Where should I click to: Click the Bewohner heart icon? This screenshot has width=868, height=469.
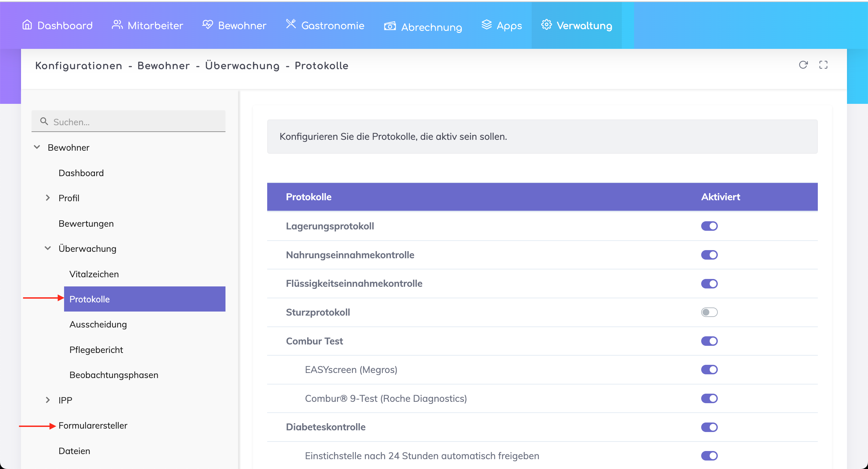[x=208, y=25]
